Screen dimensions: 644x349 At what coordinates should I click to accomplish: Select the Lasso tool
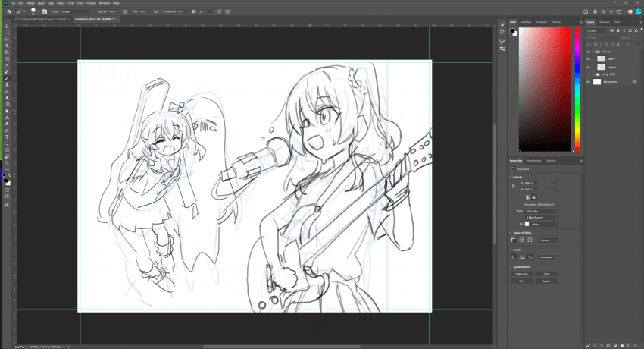7,39
